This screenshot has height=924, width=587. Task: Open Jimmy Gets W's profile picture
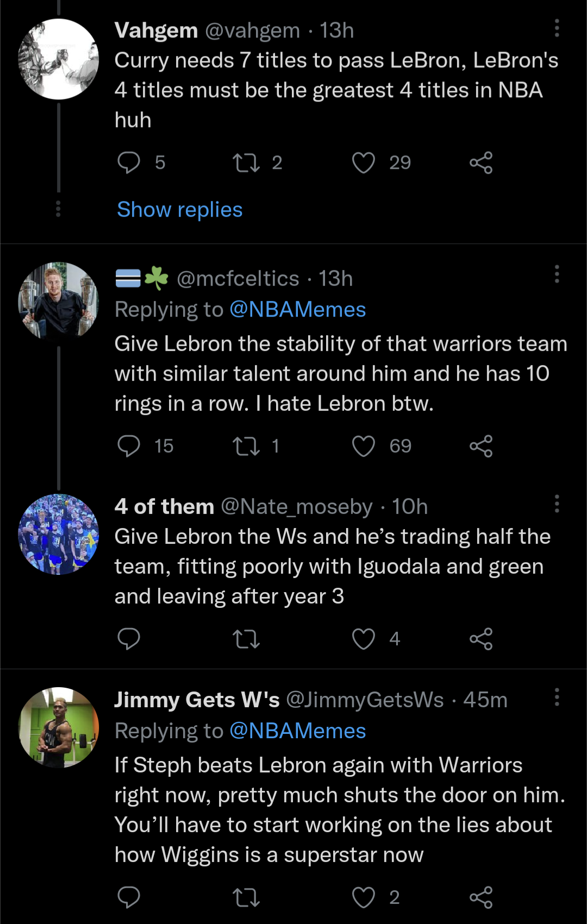pos(59,727)
